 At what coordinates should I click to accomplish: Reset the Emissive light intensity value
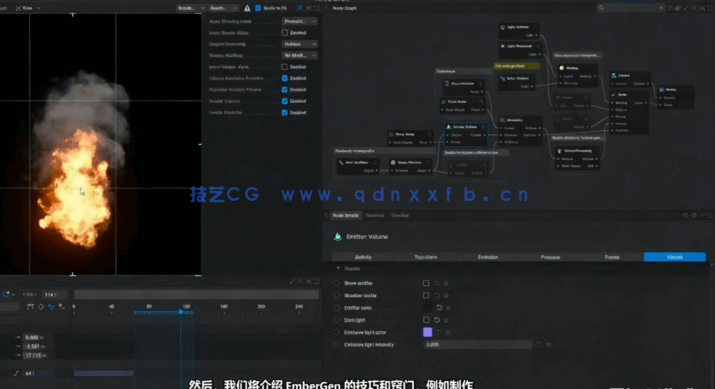pos(539,345)
